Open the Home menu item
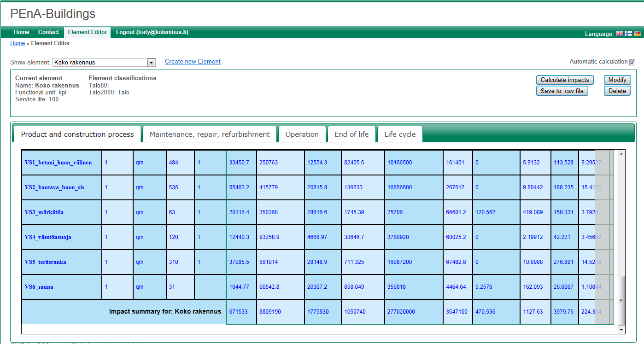 click(22, 32)
